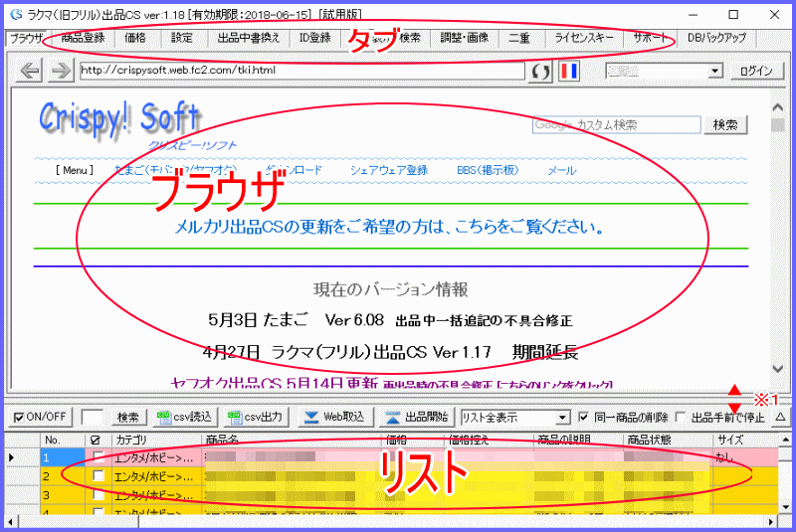Open the 検索 tab
The width and height of the screenshot is (796, 532).
(410, 38)
